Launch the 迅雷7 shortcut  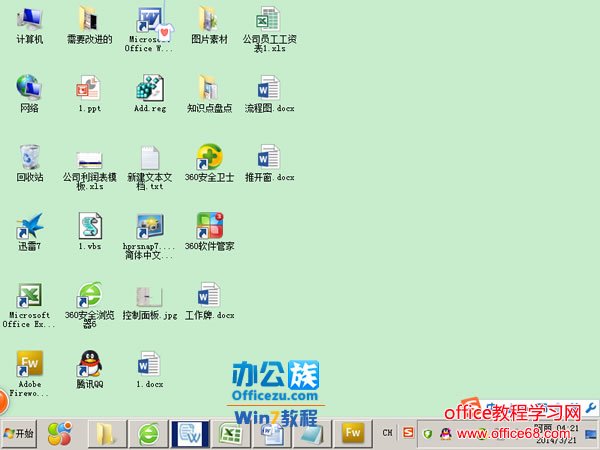[x=29, y=232]
